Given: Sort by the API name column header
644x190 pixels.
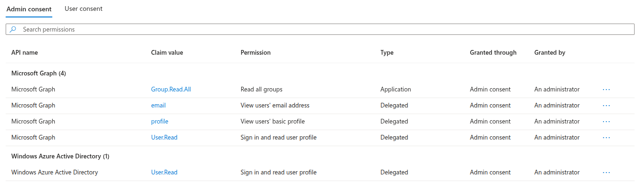Looking at the screenshot, I should coord(24,53).
